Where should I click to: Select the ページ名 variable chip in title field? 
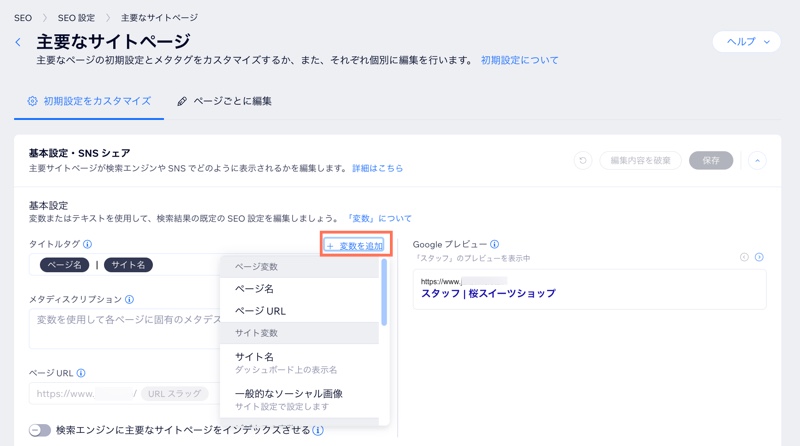(65, 265)
